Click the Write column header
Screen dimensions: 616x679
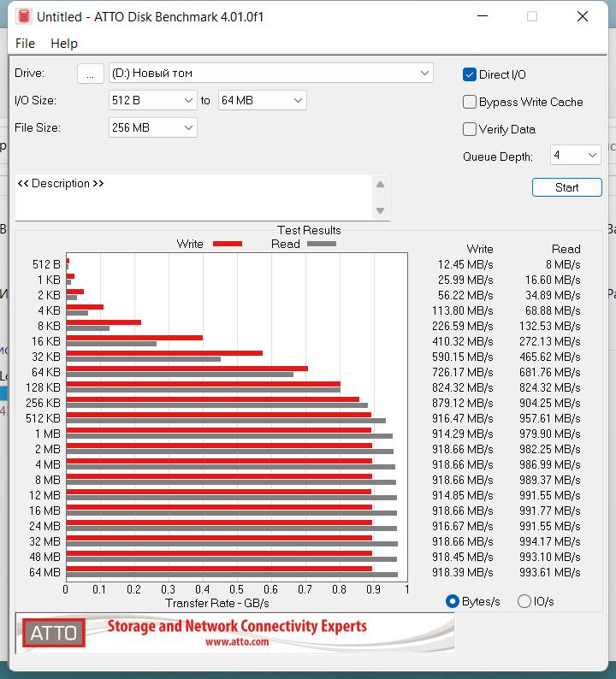pyautogui.click(x=480, y=249)
